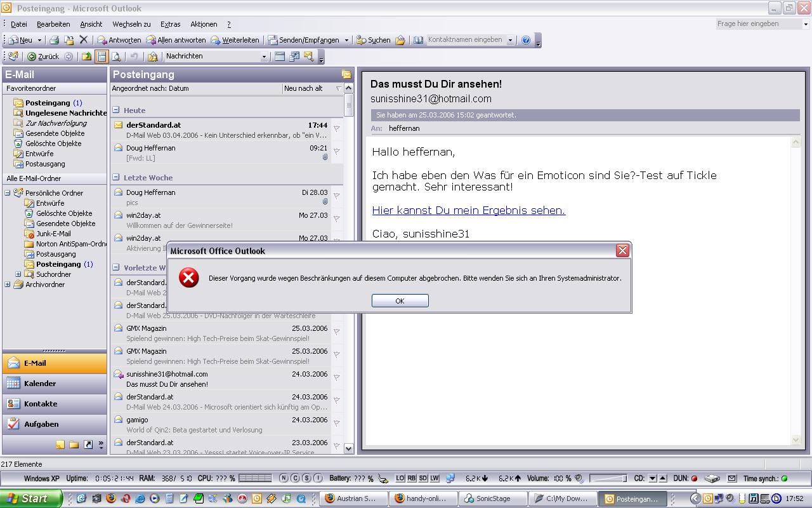Click the Delete X icon
812x508 pixels.
pyautogui.click(x=83, y=40)
